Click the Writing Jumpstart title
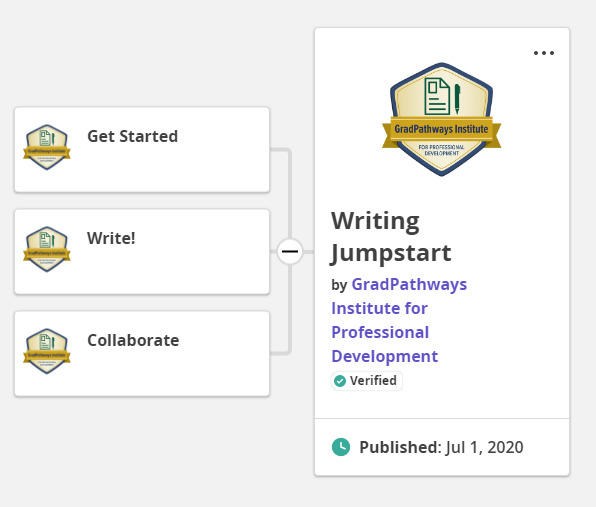This screenshot has height=507, width=596. coord(391,236)
